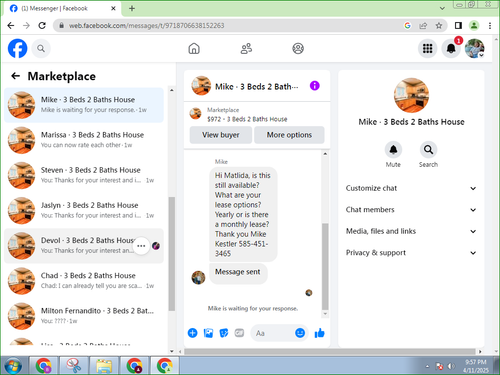The image size is (500, 375).
Task: Click the Message sent bubble
Action: 238,273
